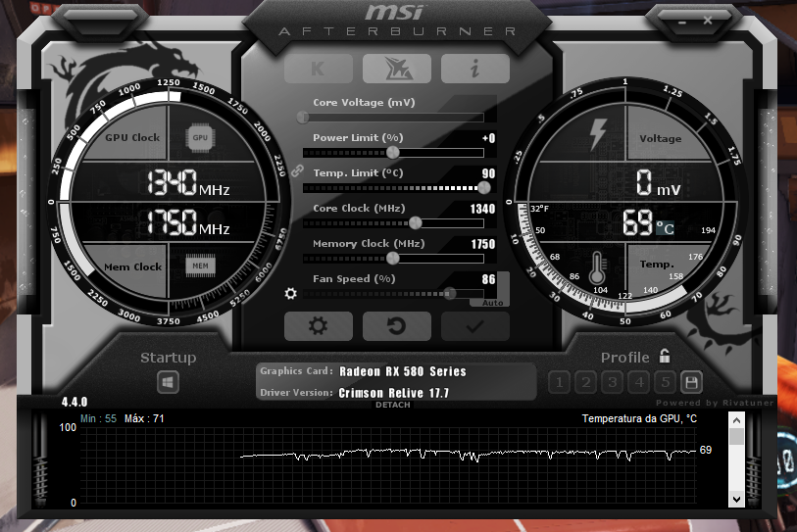Click the Core Voltage slider handle
The height and width of the screenshot is (532, 797).
pyautogui.click(x=303, y=118)
